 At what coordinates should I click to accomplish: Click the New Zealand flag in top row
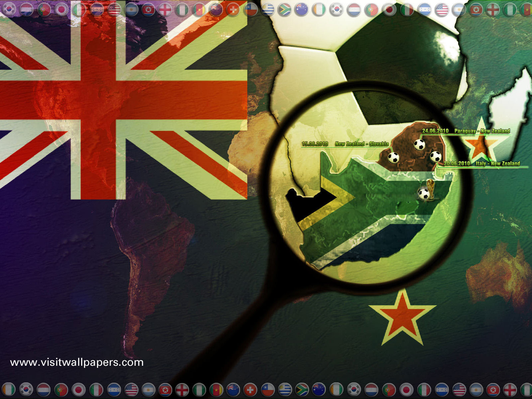(x=216, y=10)
